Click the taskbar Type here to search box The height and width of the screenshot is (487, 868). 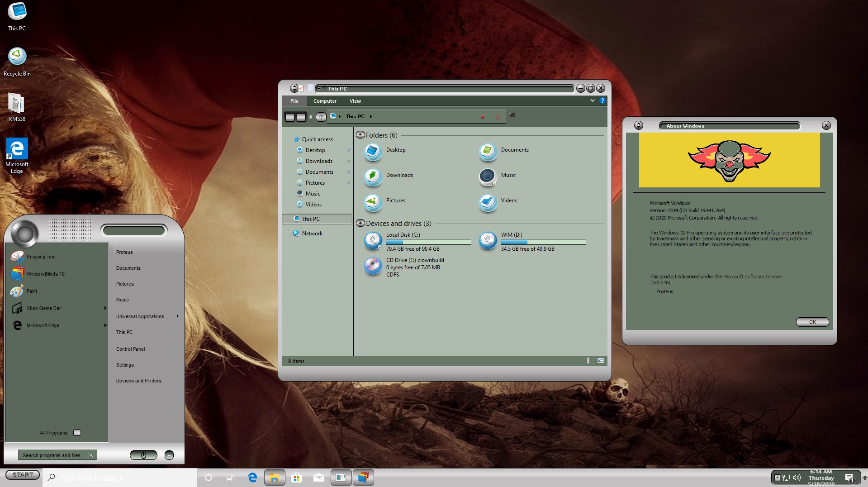pos(120,477)
